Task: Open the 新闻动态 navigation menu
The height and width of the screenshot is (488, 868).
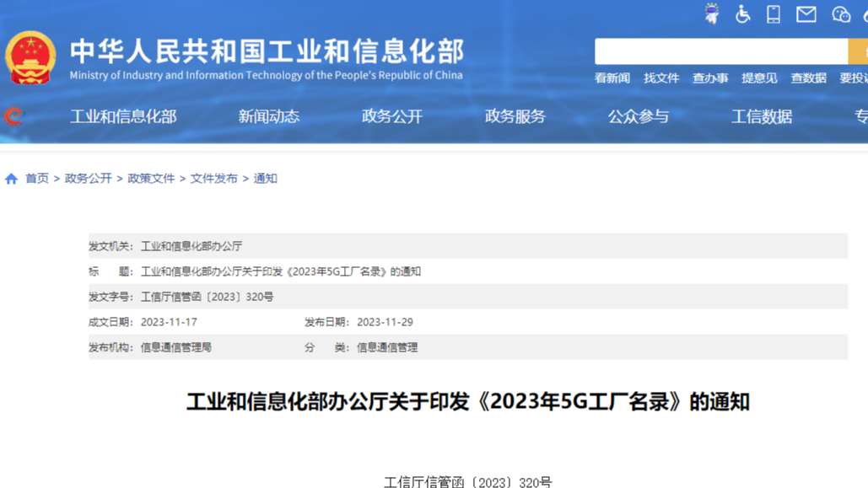Action: coord(268,116)
